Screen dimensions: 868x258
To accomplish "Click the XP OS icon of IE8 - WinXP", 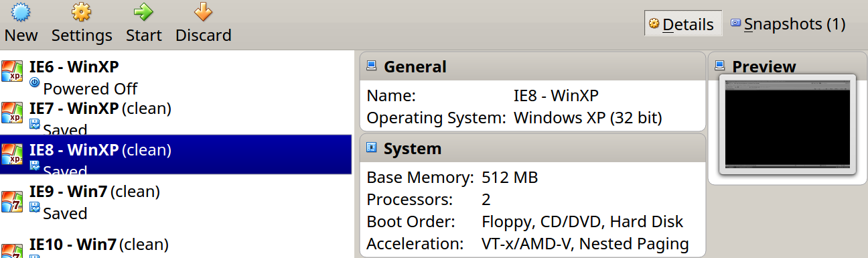I will [11, 154].
